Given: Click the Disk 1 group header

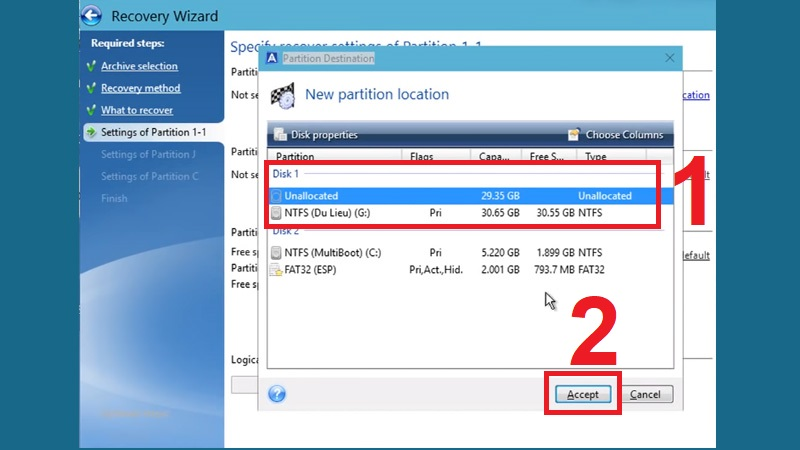Looking at the screenshot, I should tap(285, 174).
